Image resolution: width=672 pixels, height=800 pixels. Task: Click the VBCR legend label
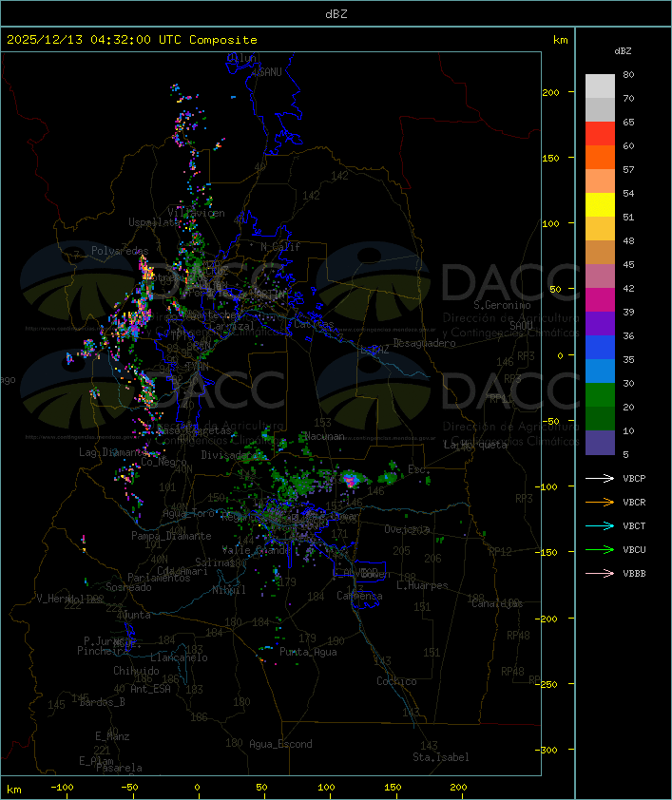(634, 502)
